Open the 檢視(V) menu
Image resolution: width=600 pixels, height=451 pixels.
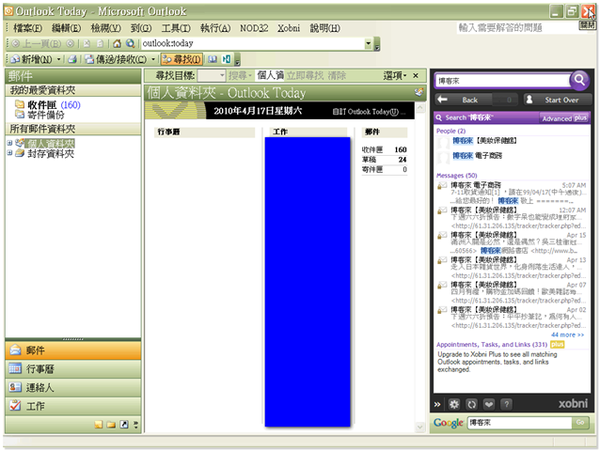tap(106, 28)
